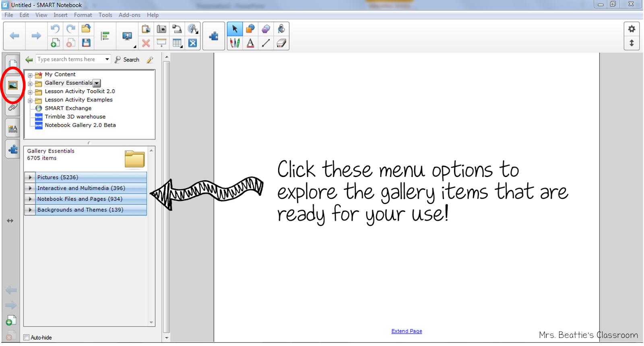The image size is (644, 346).
Task: Open the Edit menu
Action: click(x=24, y=15)
